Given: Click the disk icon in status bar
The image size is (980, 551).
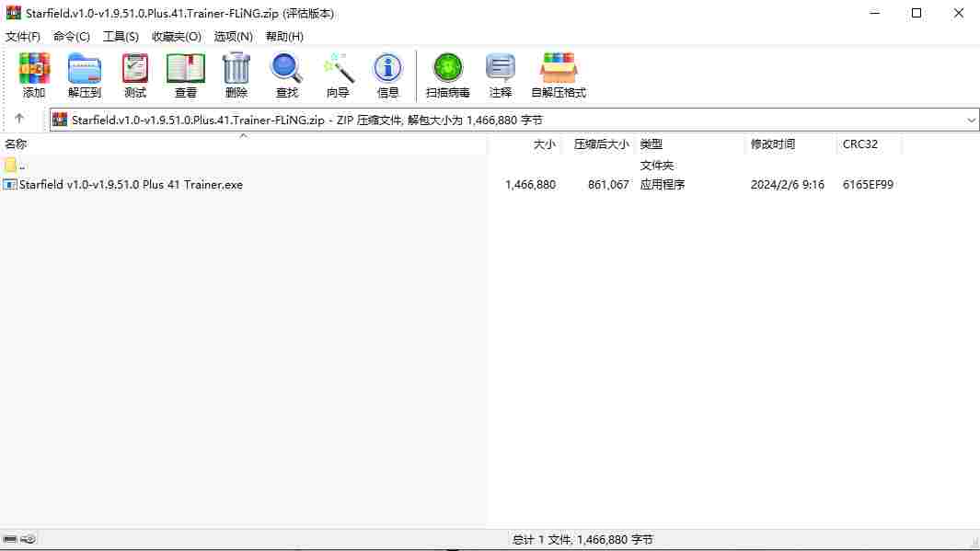Looking at the screenshot, I should [10, 539].
